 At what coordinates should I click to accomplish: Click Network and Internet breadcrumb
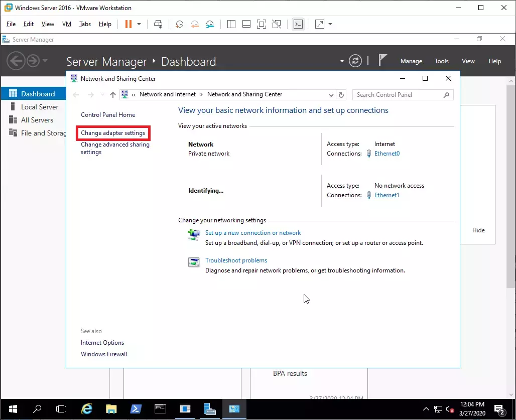[x=168, y=94]
